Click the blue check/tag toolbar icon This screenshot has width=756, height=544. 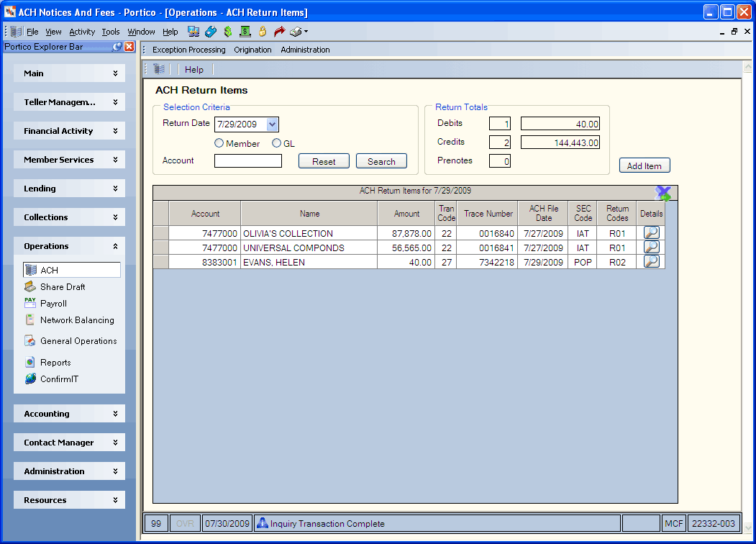[x=211, y=32]
